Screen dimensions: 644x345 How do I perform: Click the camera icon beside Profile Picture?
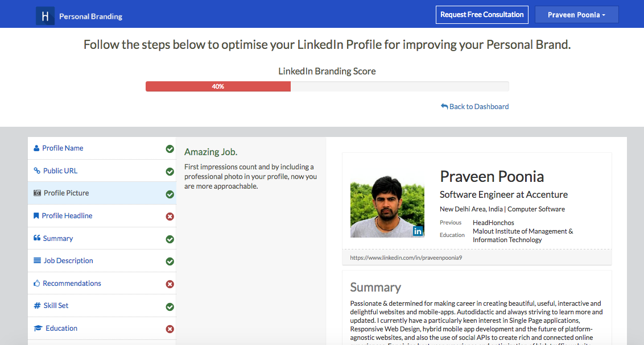point(38,193)
